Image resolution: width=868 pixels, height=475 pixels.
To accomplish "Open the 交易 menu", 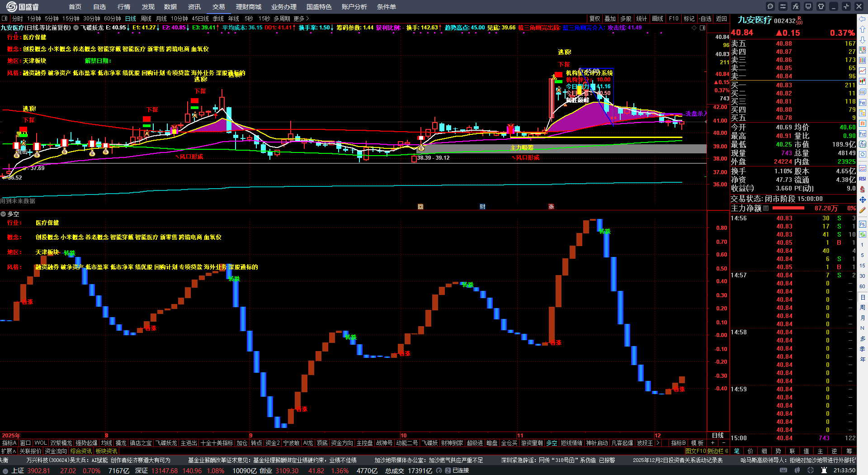I will tap(219, 7).
